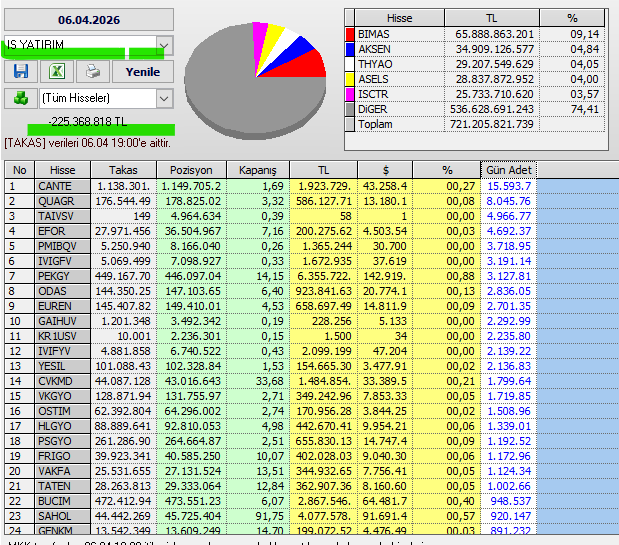Select the PEKGY stock cell

62,276
